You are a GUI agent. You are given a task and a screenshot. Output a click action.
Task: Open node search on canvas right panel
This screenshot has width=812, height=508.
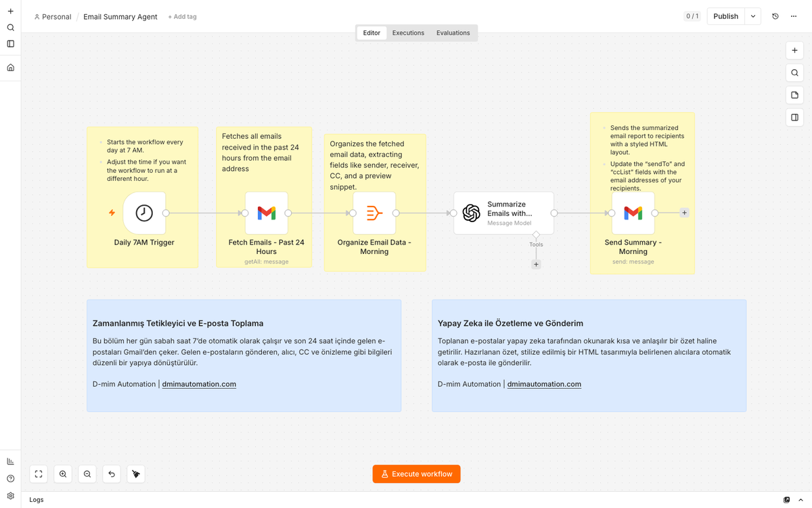pos(794,73)
